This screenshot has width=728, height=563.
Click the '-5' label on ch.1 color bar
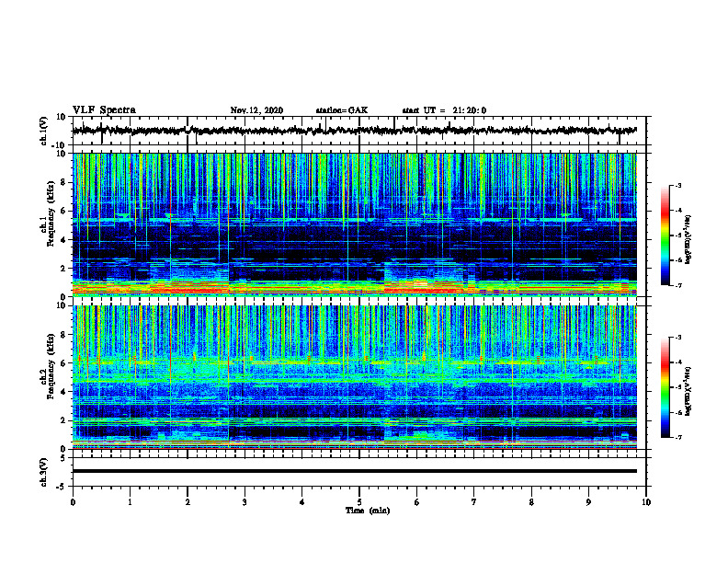(677, 236)
